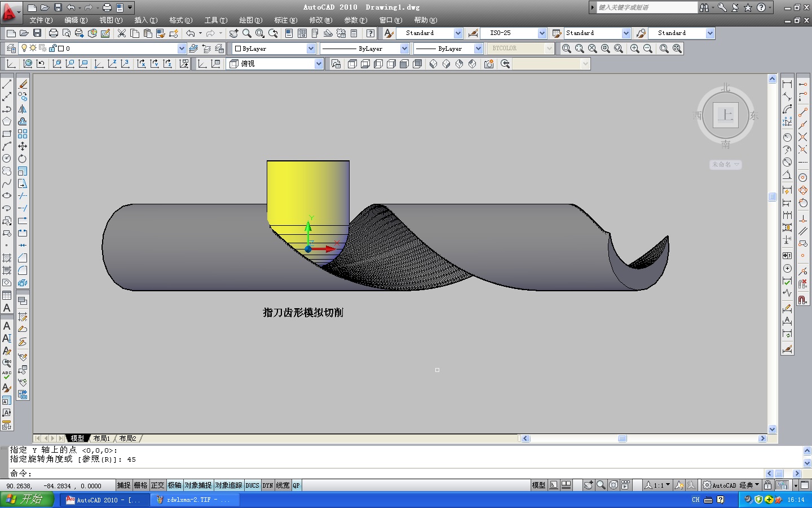This screenshot has width=812, height=508.
Task: Click the vertical scrollbar down arrow
Action: click(773, 429)
